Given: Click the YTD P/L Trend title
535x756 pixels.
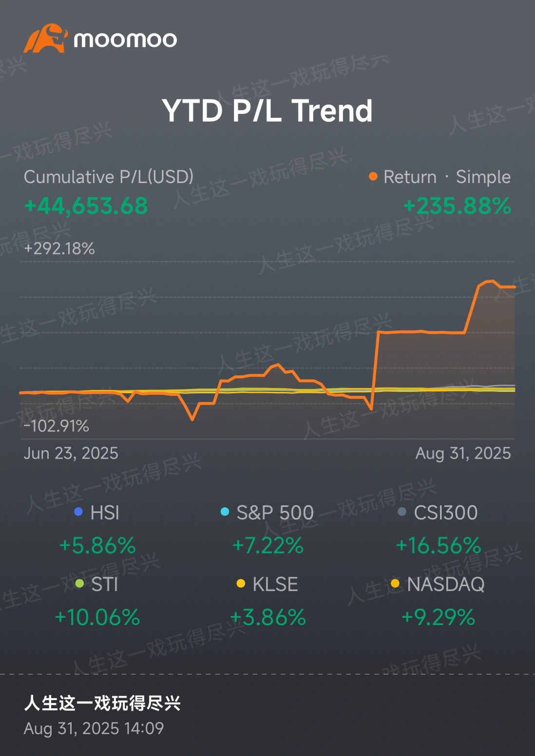Looking at the screenshot, I should point(267,111).
